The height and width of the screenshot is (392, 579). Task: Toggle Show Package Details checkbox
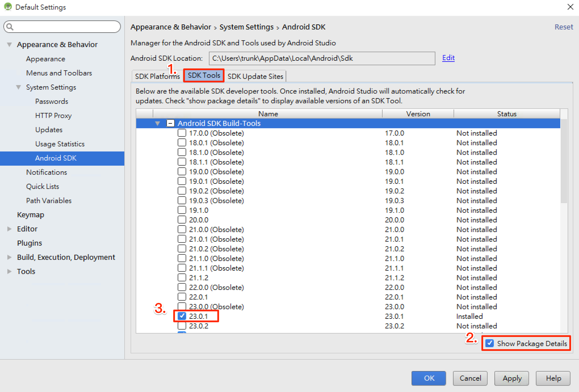[x=490, y=343]
